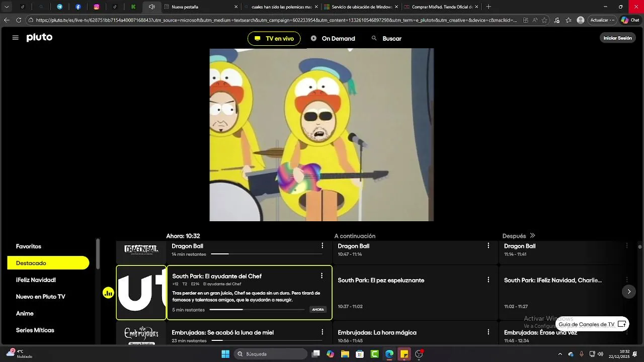Open options for Embrujadas: La hora mágica

(x=488, y=332)
